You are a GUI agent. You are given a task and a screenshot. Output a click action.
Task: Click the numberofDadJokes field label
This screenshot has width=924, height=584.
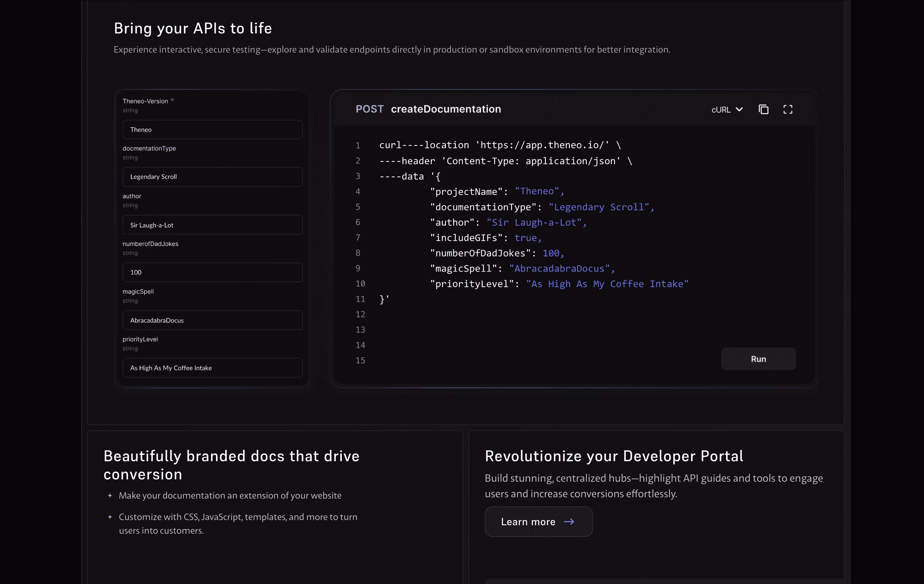pos(150,244)
